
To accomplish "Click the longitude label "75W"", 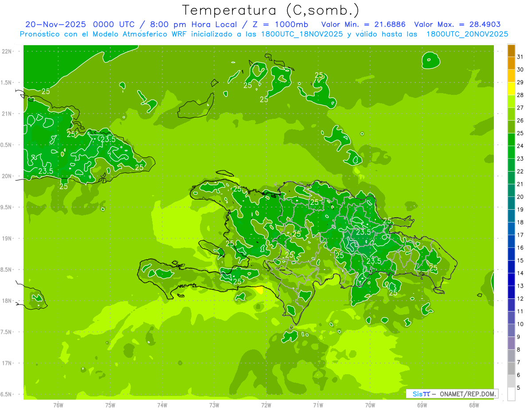I will pyautogui.click(x=110, y=405).
